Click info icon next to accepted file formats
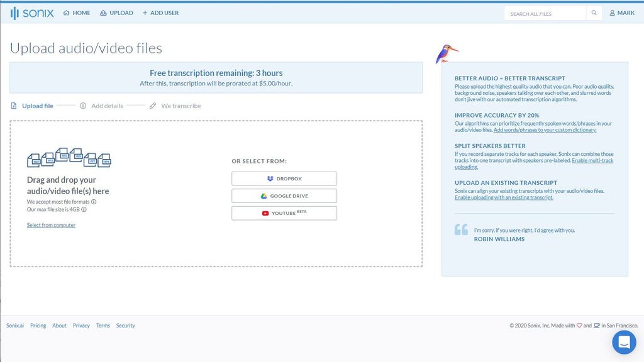The width and height of the screenshot is (644, 362). pos(94,202)
